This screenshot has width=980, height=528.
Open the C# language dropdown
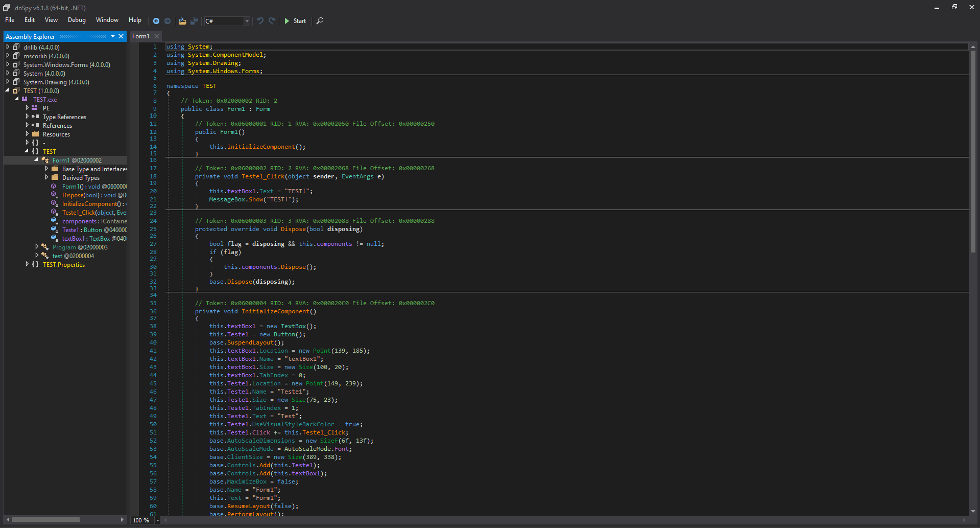[247, 21]
